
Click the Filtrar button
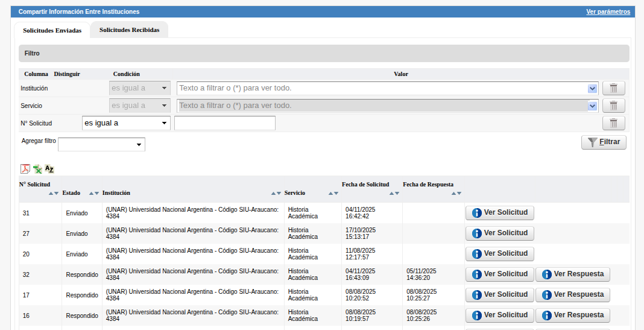604,142
